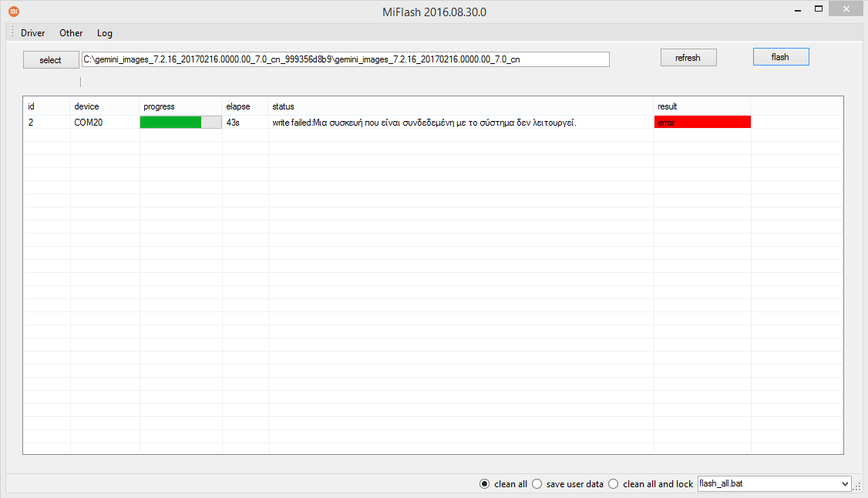Viewport: 868px width, 498px height.
Task: Click the status column header
Action: tap(460, 106)
